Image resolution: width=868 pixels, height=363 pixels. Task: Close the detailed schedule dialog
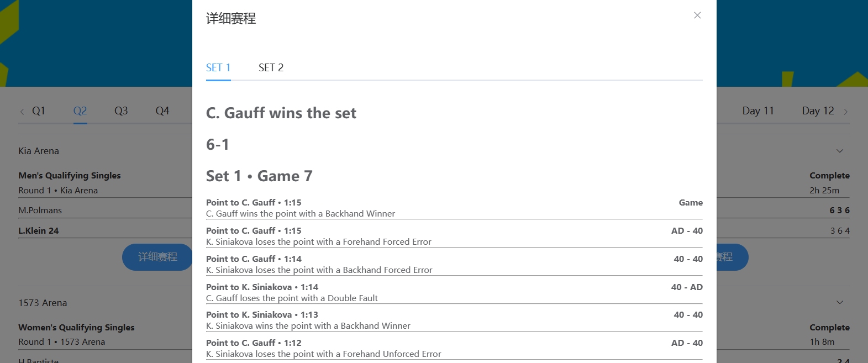(x=697, y=15)
